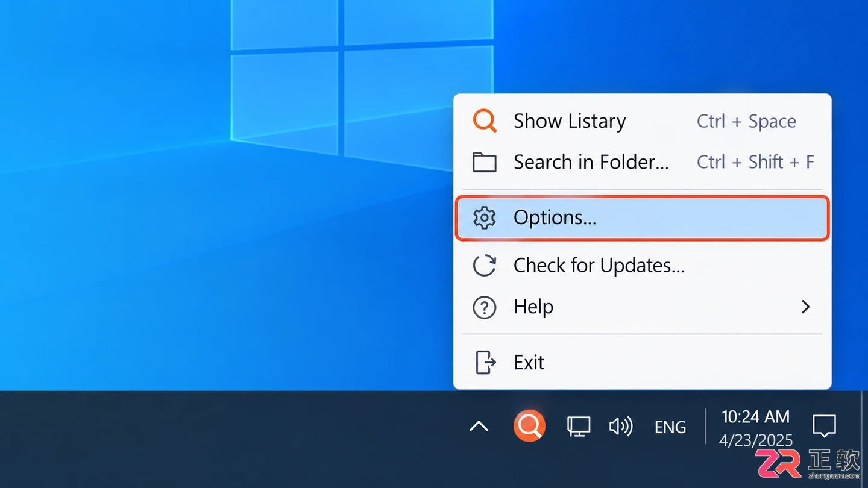Click the orange magnifier icon beside Show Listary

485,120
